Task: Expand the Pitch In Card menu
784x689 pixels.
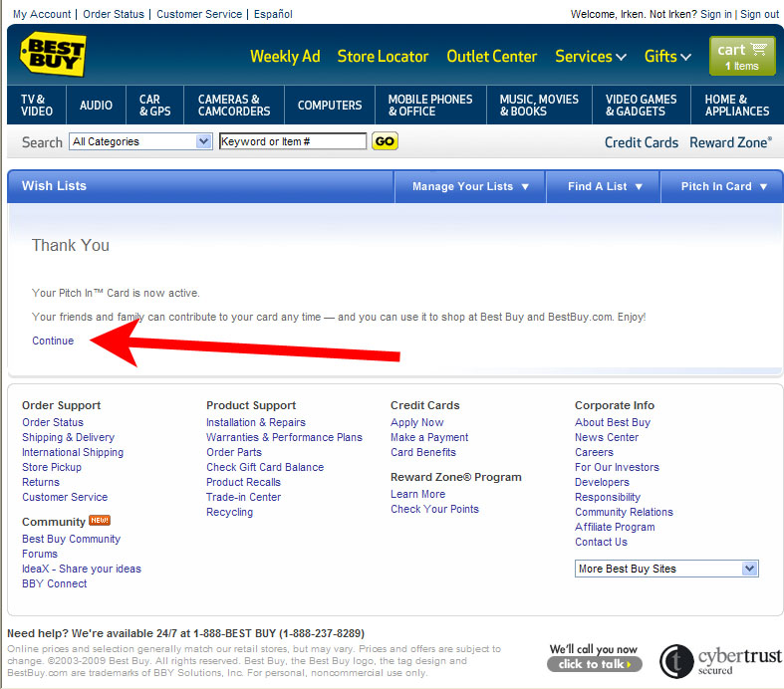Action: point(724,186)
